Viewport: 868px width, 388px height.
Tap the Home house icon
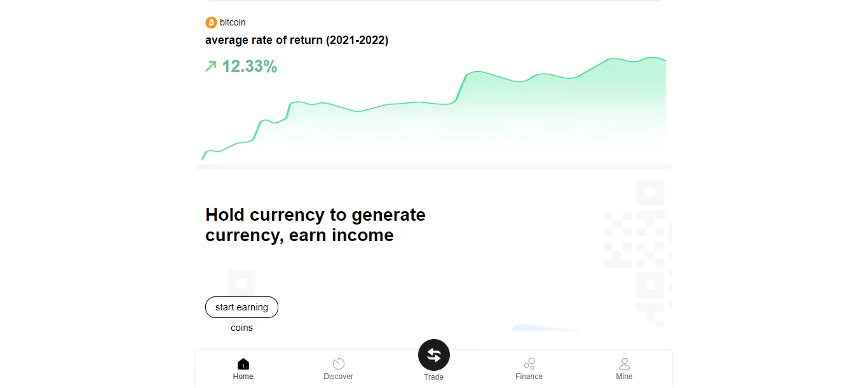[x=243, y=364]
